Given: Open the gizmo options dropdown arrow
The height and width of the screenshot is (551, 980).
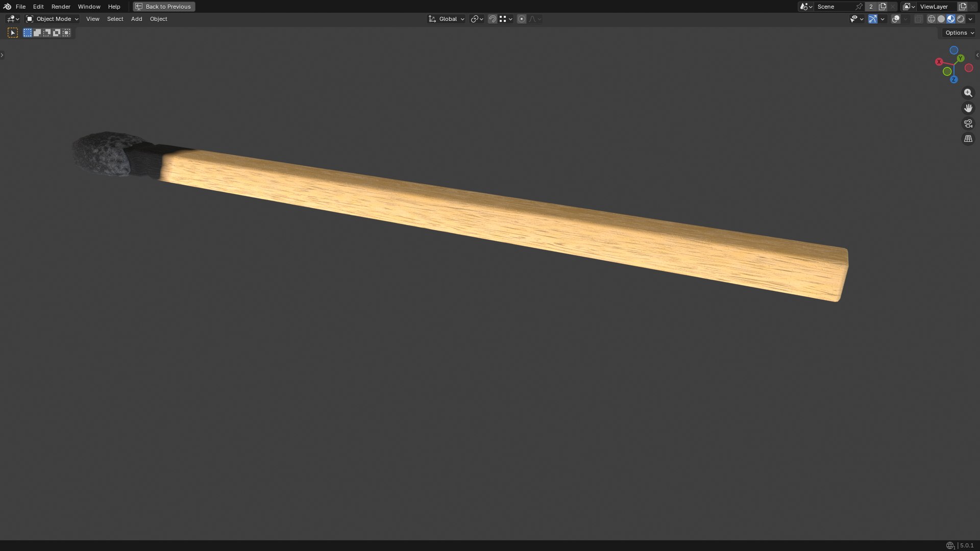Looking at the screenshot, I should point(883,19).
